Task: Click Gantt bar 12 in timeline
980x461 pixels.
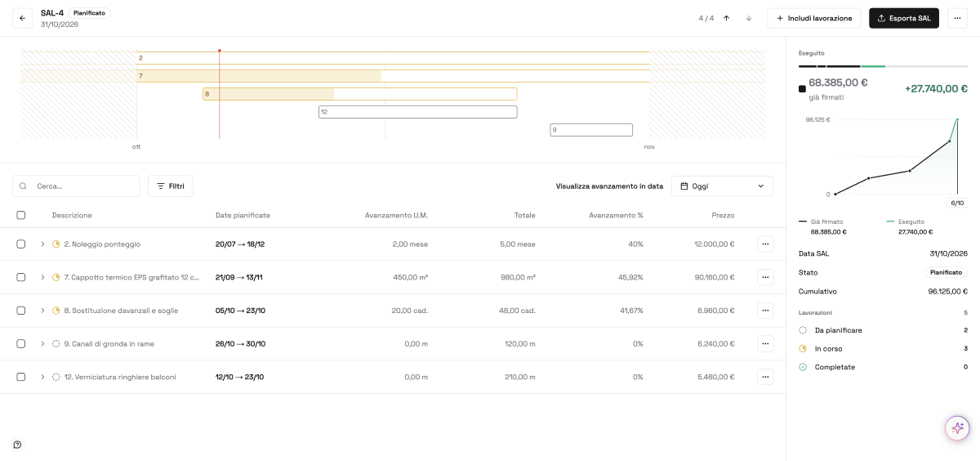Action: (417, 112)
